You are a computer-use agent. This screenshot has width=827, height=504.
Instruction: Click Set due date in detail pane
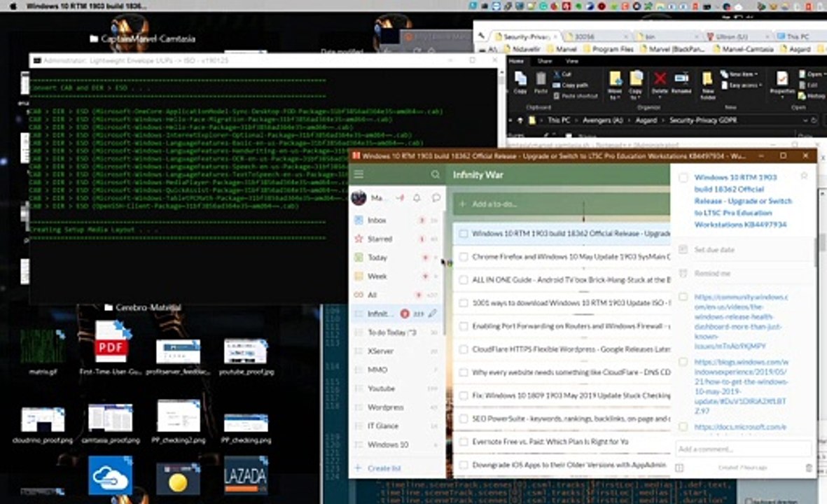pos(714,249)
